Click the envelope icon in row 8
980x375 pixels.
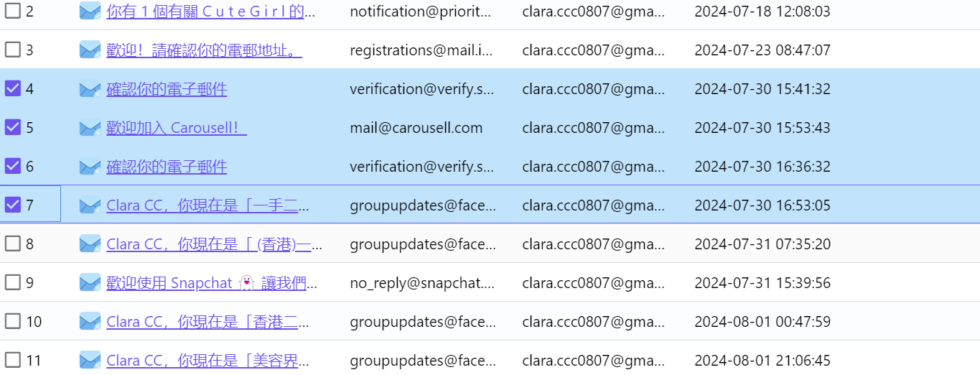pyautogui.click(x=90, y=244)
